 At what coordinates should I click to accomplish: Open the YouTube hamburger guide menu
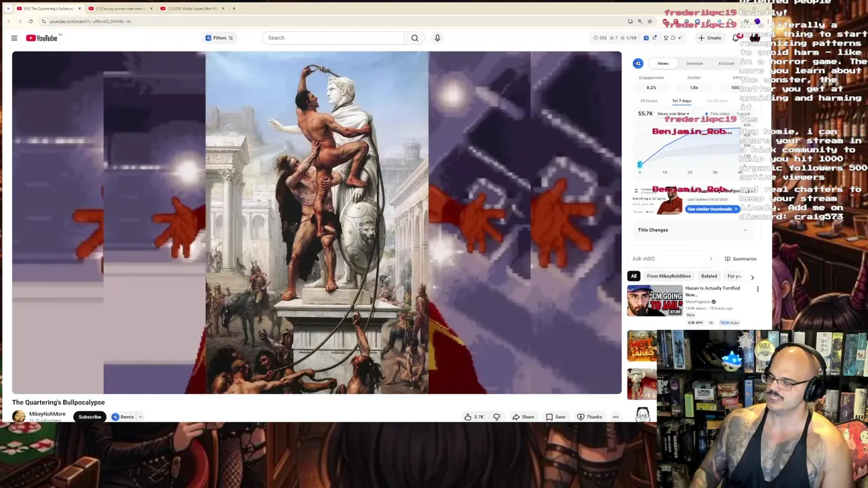point(14,38)
